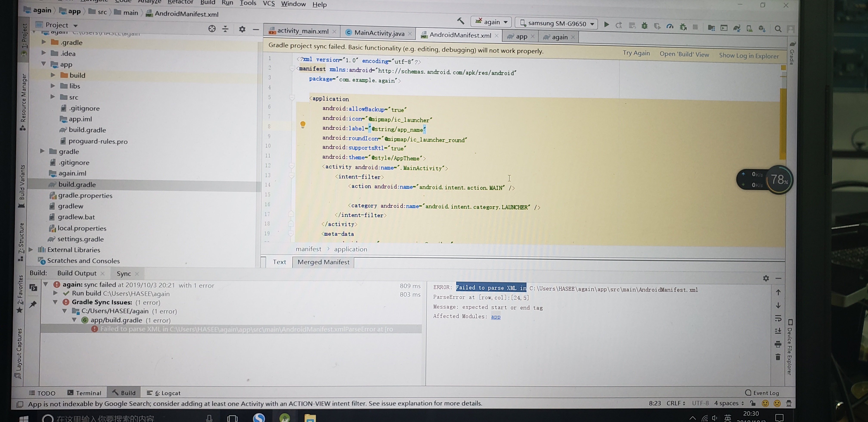
Task: Expand the .gradle folder
Action: [x=44, y=42]
